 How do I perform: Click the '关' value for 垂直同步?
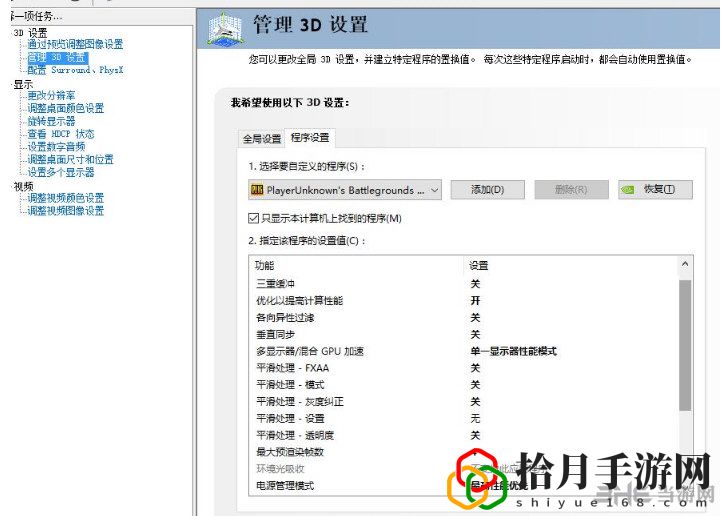point(475,334)
